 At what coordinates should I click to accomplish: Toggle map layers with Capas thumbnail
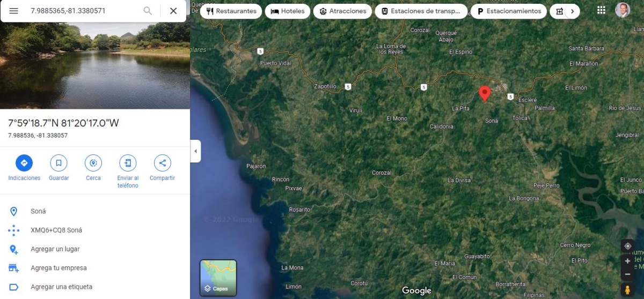[x=218, y=278]
